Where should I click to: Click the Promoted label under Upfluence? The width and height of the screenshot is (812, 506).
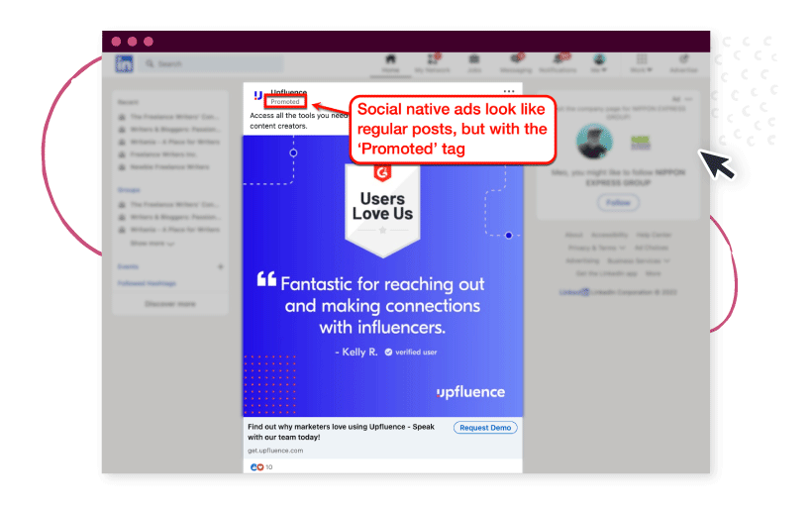[x=285, y=102]
